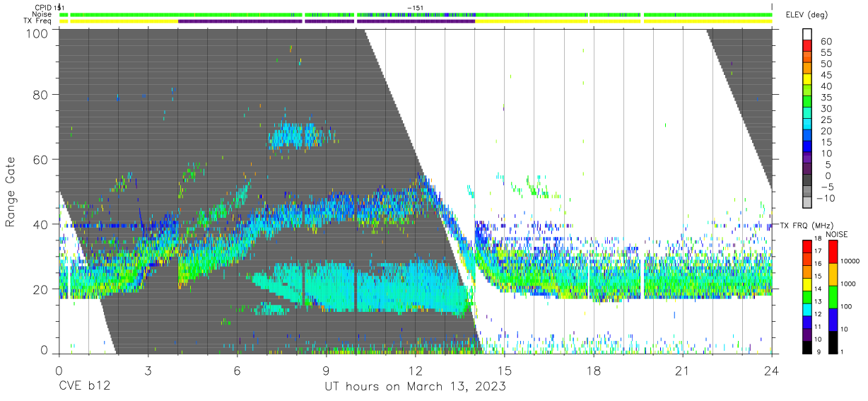This screenshot has height=401, width=868.
Task: Select the yellow segment of the TX FRQ color bar
Action: click(807, 284)
